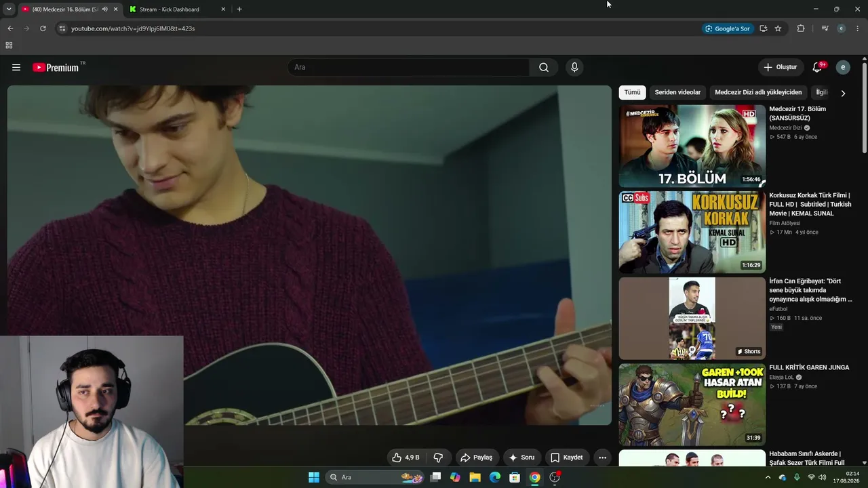
Task: Click the YouTube search magnifier button
Action: 544,67
